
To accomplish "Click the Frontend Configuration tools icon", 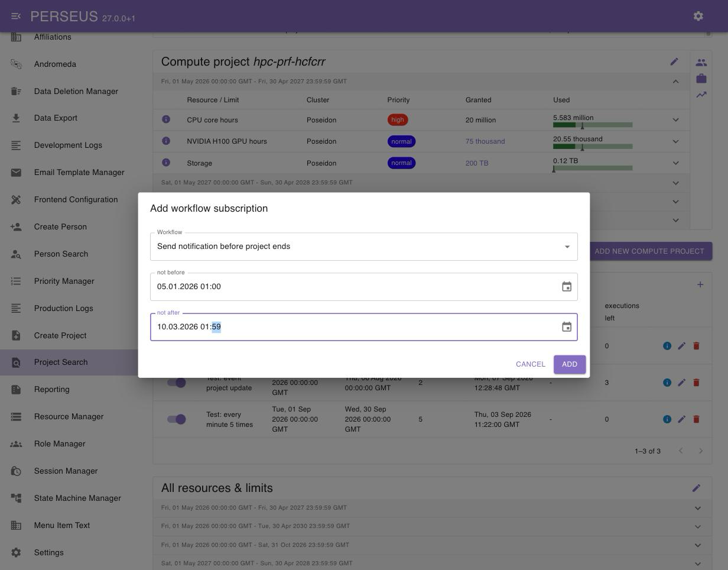I will (16, 200).
